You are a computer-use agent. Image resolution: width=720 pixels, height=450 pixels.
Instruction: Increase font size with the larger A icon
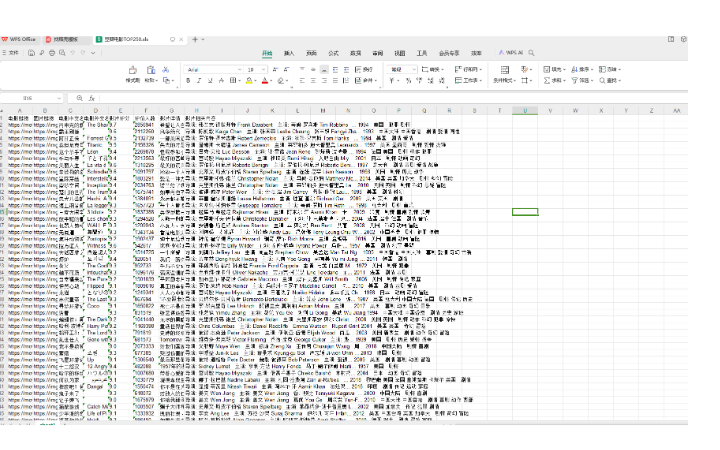(275, 69)
